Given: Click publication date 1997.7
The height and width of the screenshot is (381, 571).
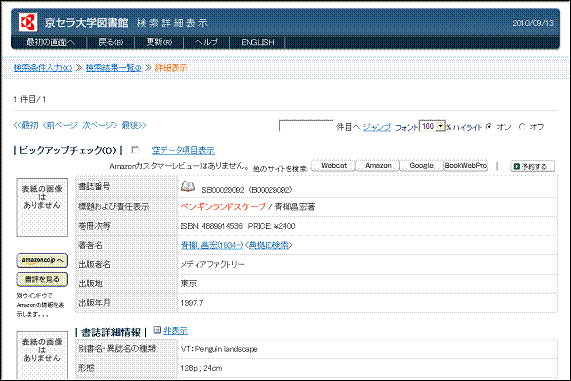Looking at the screenshot, I should tap(192, 303).
